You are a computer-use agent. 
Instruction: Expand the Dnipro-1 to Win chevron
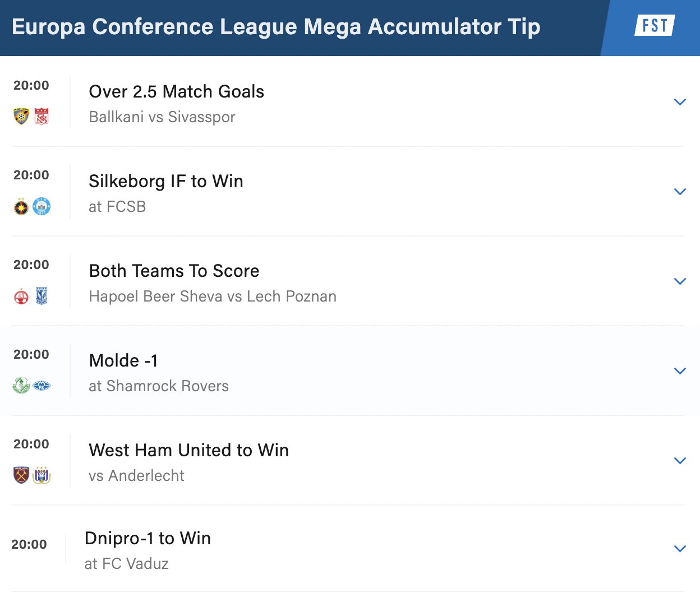pyautogui.click(x=680, y=549)
